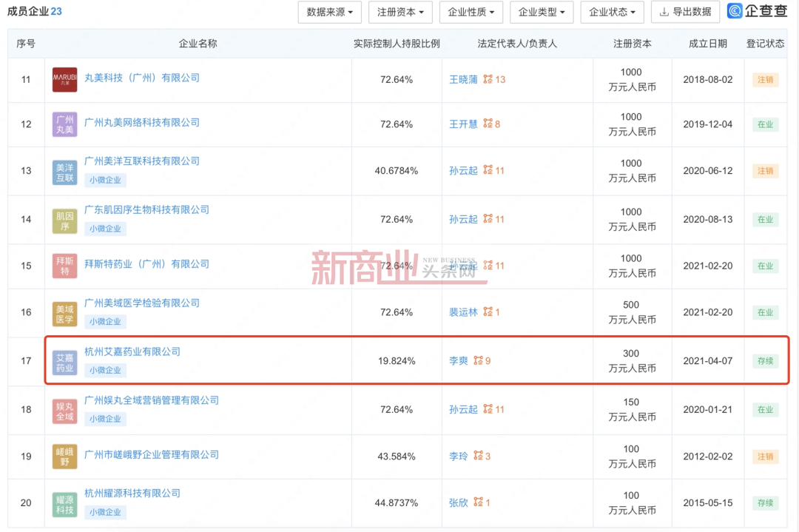Click the 注册资本 column header in table
The height and width of the screenshot is (532, 799).
click(x=632, y=44)
